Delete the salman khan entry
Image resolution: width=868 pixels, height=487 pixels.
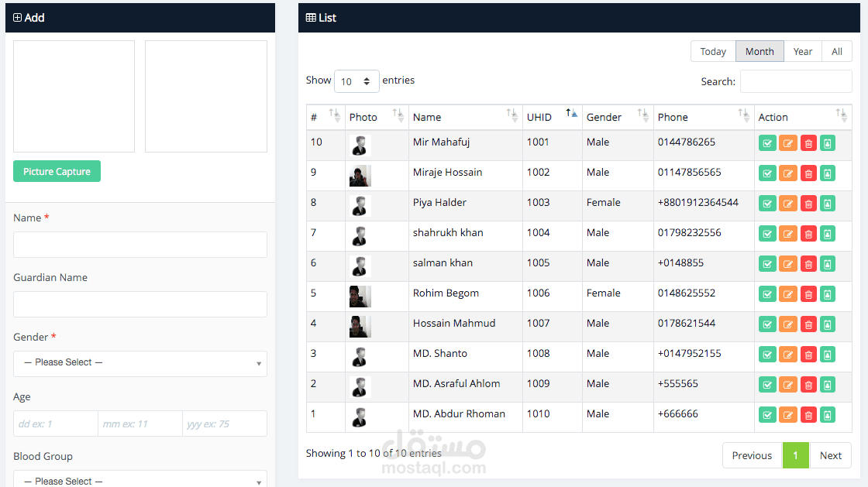[808, 264]
